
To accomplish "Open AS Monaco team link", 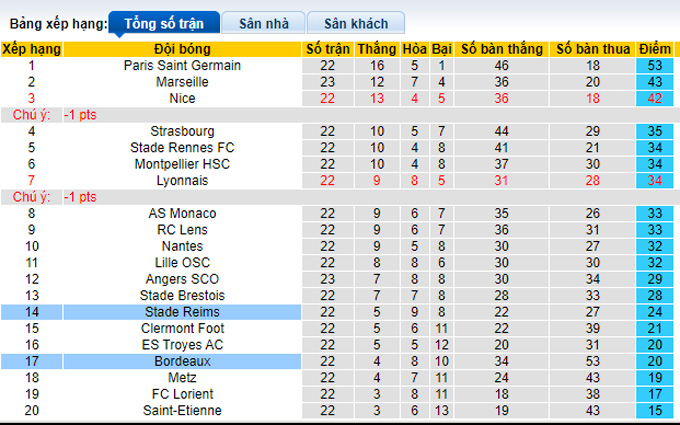I will point(182,213).
